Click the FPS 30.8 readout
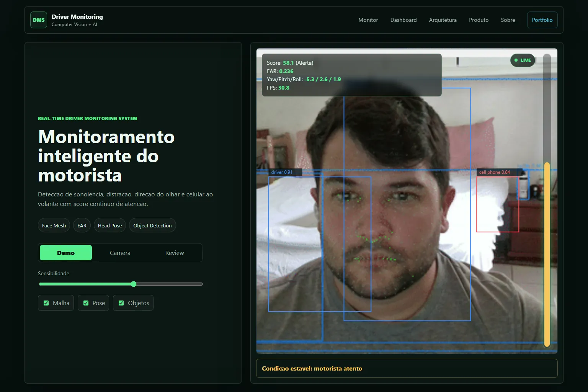This screenshot has height=392, width=588. point(278,88)
